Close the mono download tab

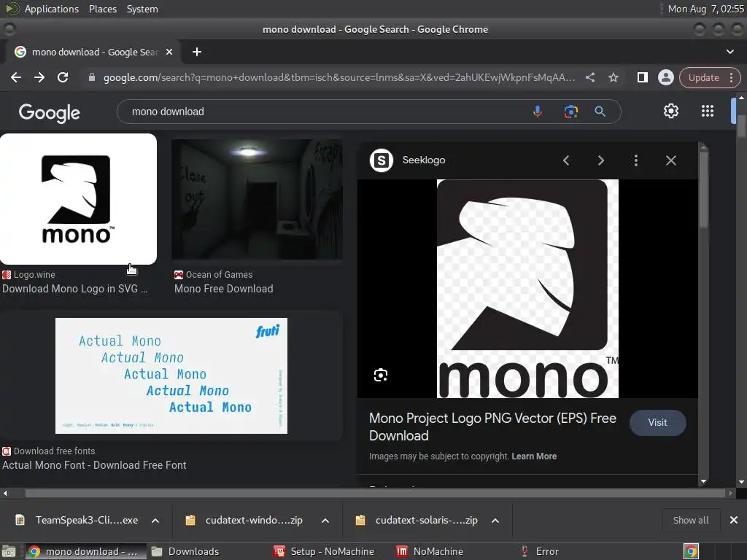(x=169, y=52)
